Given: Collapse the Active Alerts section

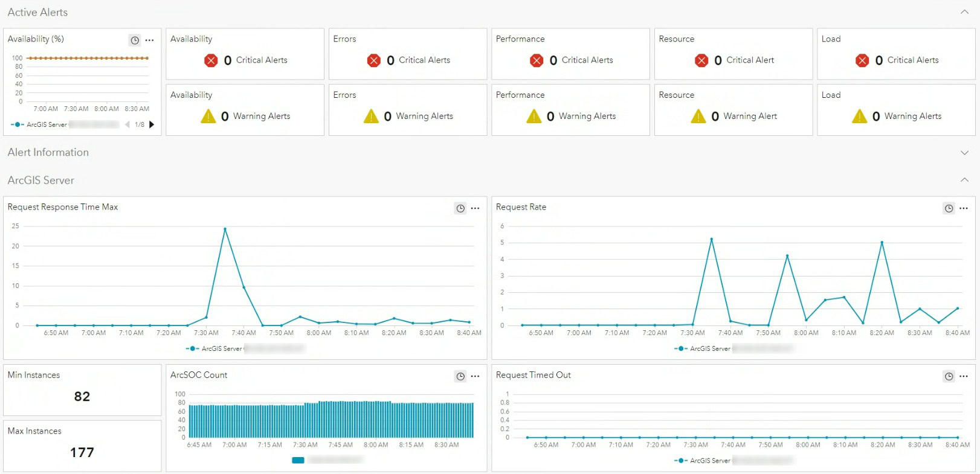Looking at the screenshot, I should click(964, 12).
